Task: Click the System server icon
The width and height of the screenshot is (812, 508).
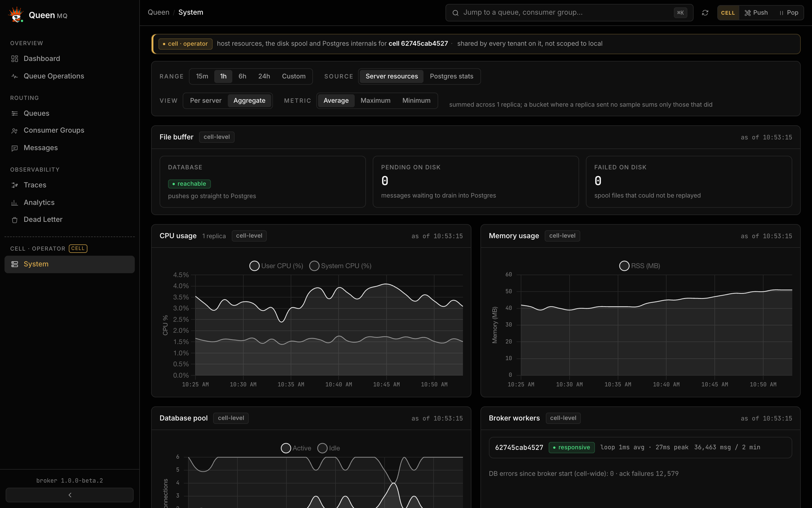Action: [x=14, y=264]
